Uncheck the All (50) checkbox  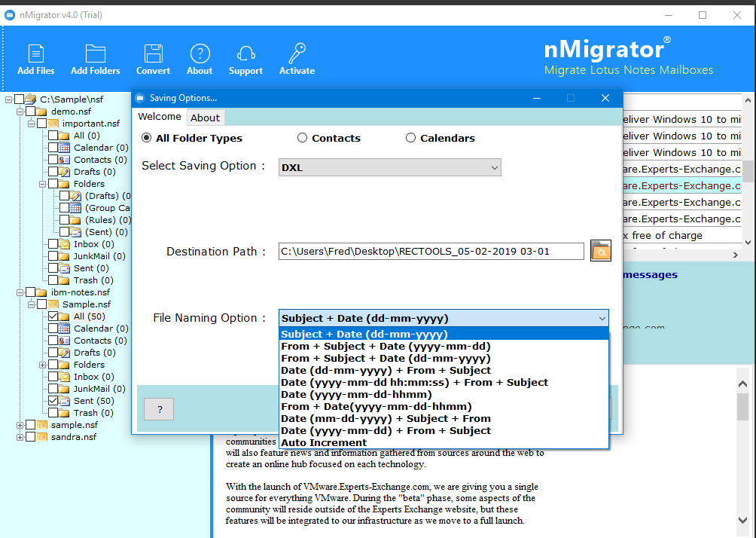(x=53, y=316)
